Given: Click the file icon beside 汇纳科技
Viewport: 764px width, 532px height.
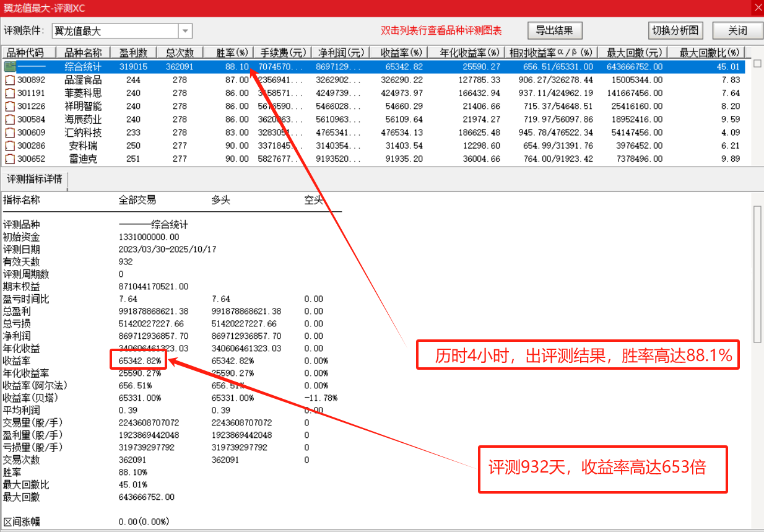Looking at the screenshot, I should tap(10, 132).
